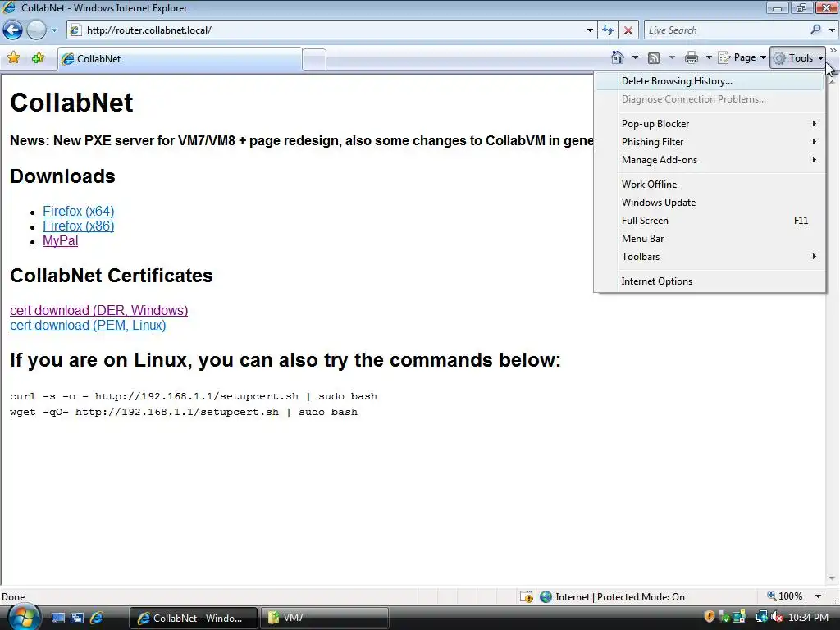Open a new blank tab
This screenshot has width=840, height=630.
tap(314, 59)
